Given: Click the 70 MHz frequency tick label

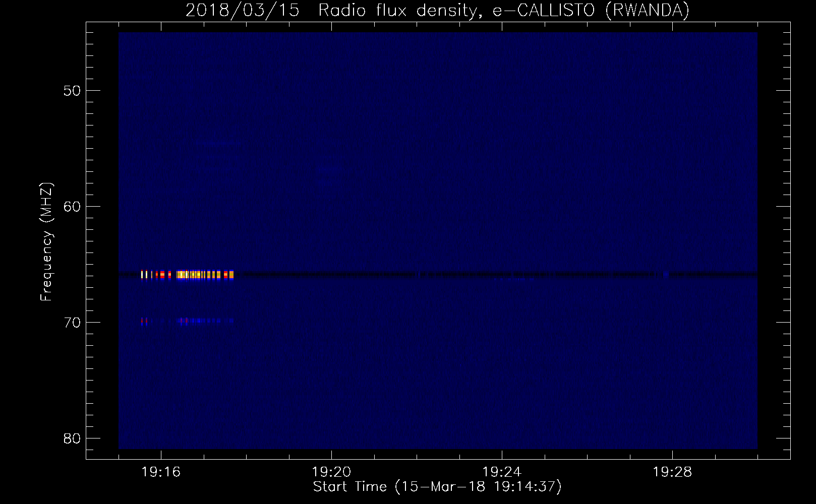Looking at the screenshot, I should point(72,323).
